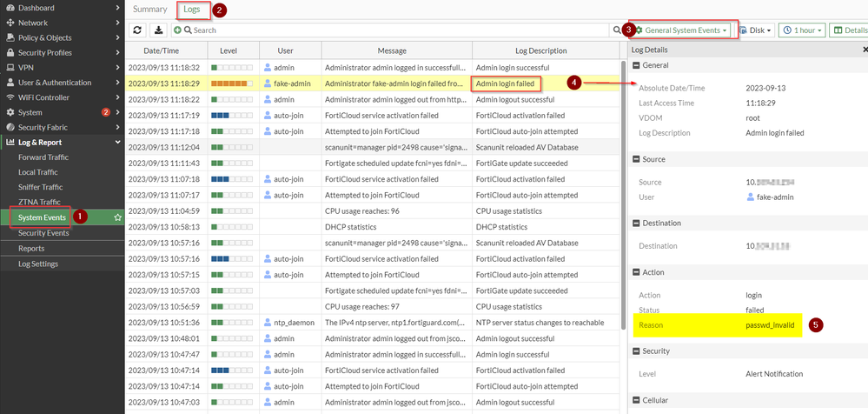Click the magnifier icon at search bar's right end
This screenshot has height=414, width=868.
click(618, 30)
